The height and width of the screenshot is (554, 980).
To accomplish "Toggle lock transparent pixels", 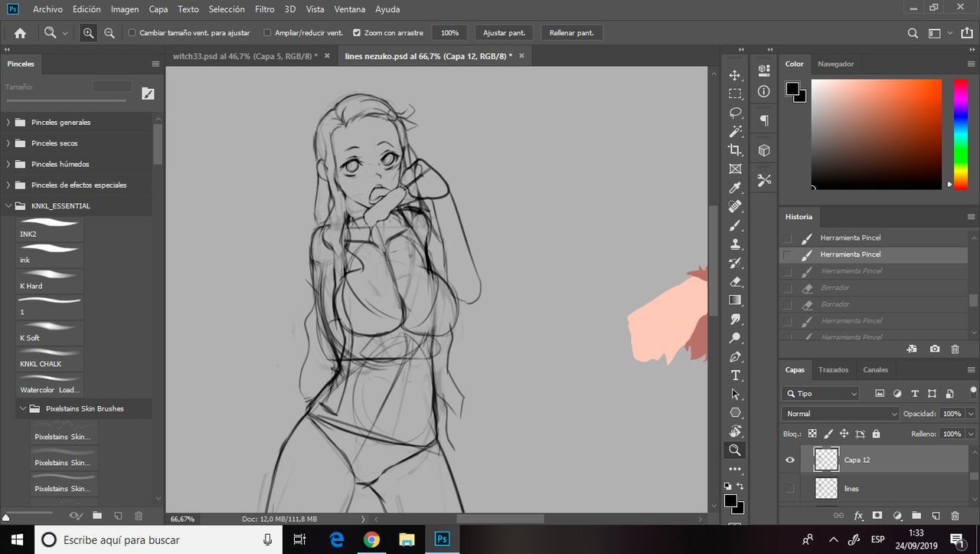I will tap(812, 434).
